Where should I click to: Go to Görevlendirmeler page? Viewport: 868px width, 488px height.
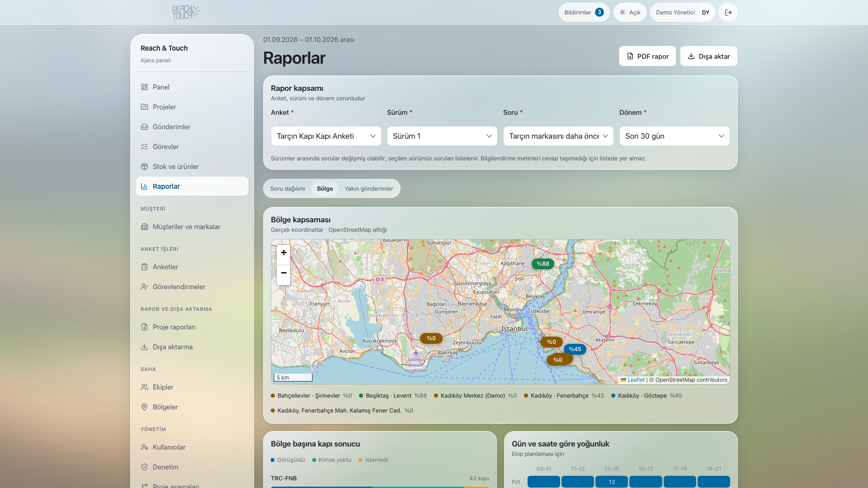point(192,286)
